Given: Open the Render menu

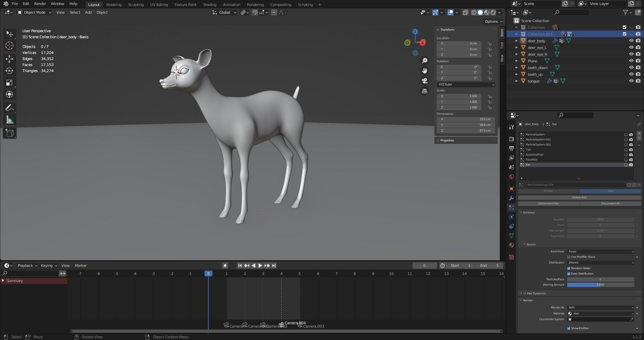Looking at the screenshot, I should 40,4.
